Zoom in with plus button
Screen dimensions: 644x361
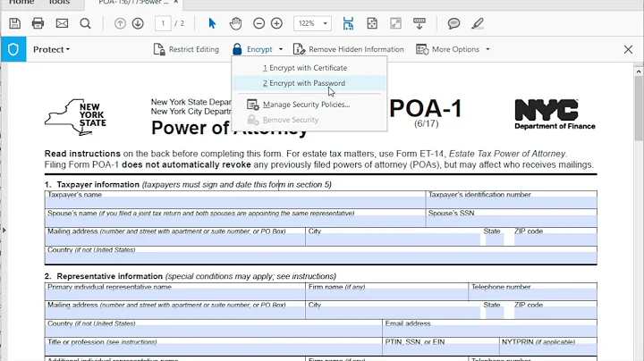click(x=276, y=23)
